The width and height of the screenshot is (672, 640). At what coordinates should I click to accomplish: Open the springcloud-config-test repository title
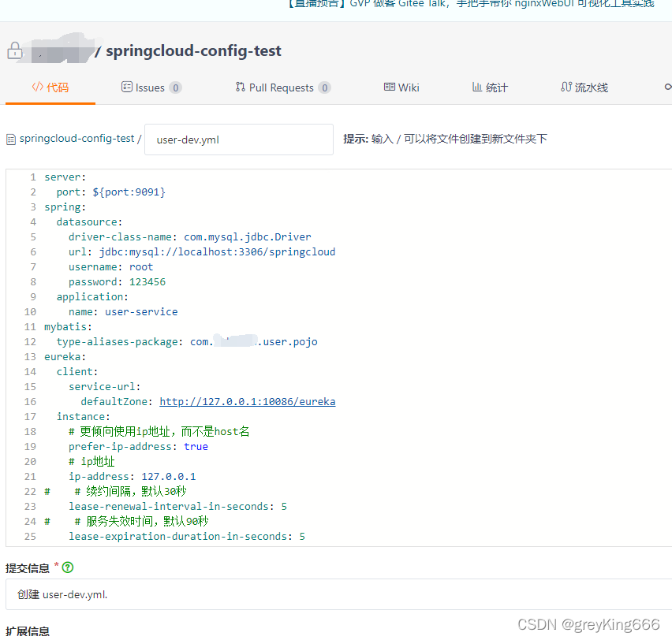[193, 50]
